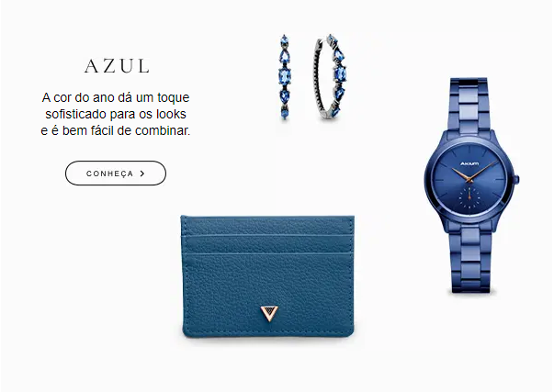Viewport: 554px width, 392px height.
Task: Click the line 'sofisticado para os looks'
Action: point(116,114)
